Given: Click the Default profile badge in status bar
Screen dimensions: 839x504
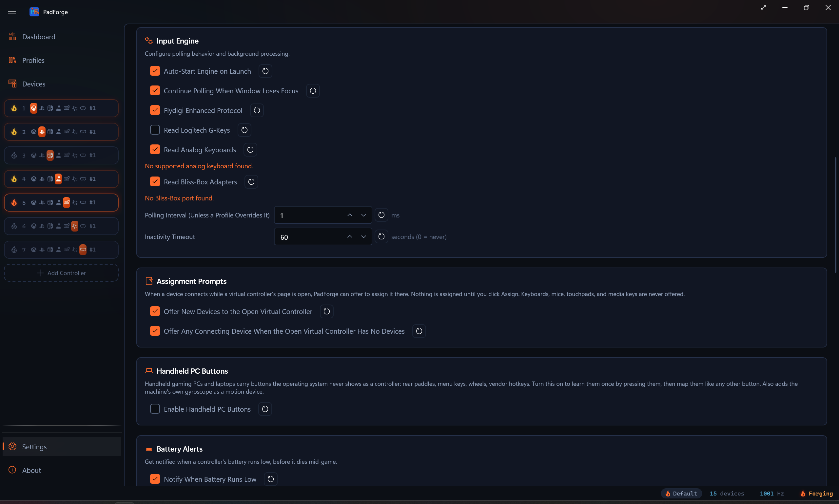Looking at the screenshot, I should click(681, 494).
